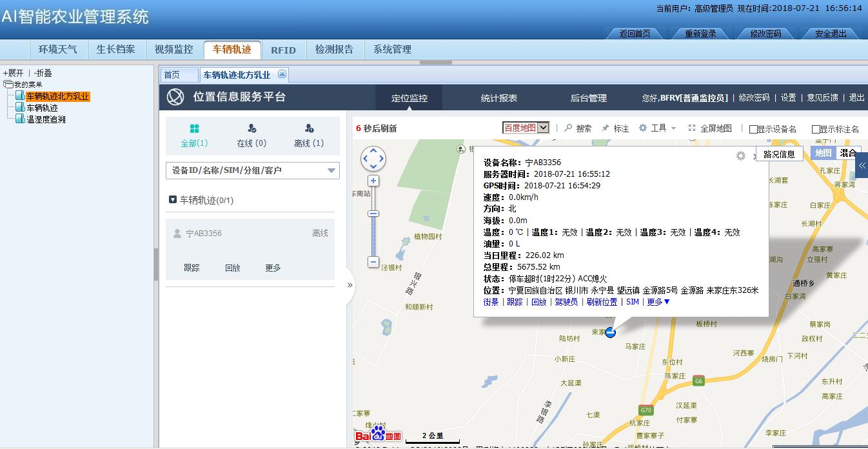Collapse the device list panel arrow
Viewport: 868px width, 449px height.
coord(350,284)
